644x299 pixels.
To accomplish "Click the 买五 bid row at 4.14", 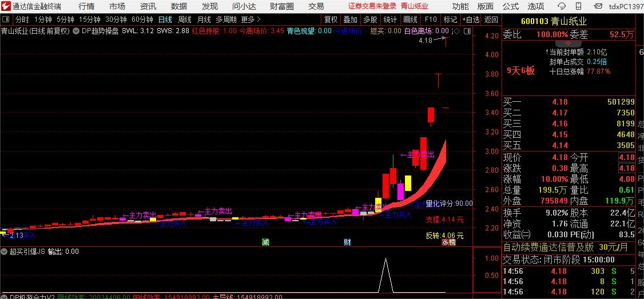I will [x=569, y=145].
